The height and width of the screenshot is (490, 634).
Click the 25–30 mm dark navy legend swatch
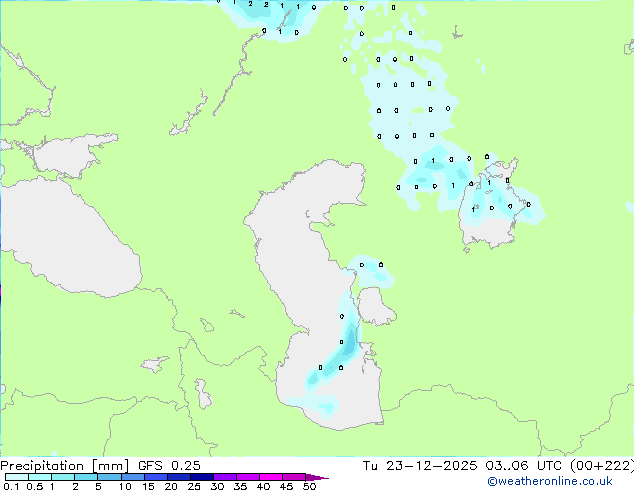(x=202, y=477)
